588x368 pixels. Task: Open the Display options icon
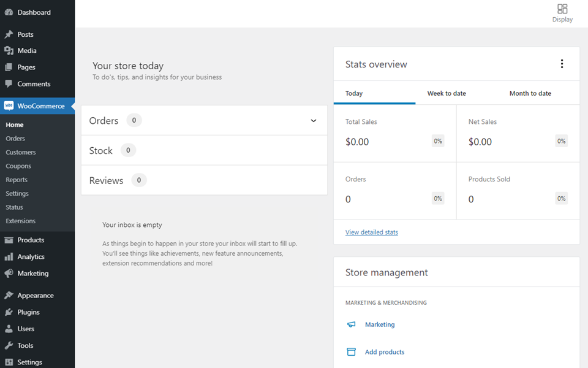[x=562, y=9]
